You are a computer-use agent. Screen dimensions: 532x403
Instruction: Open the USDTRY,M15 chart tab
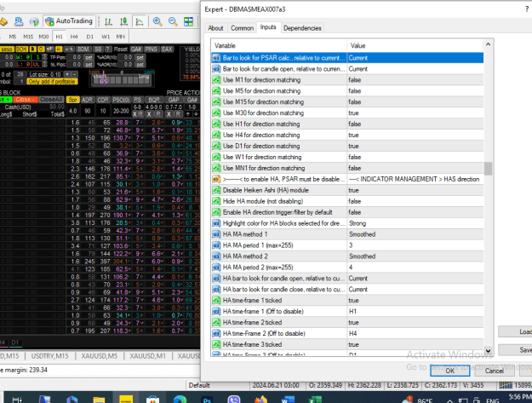coord(49,356)
